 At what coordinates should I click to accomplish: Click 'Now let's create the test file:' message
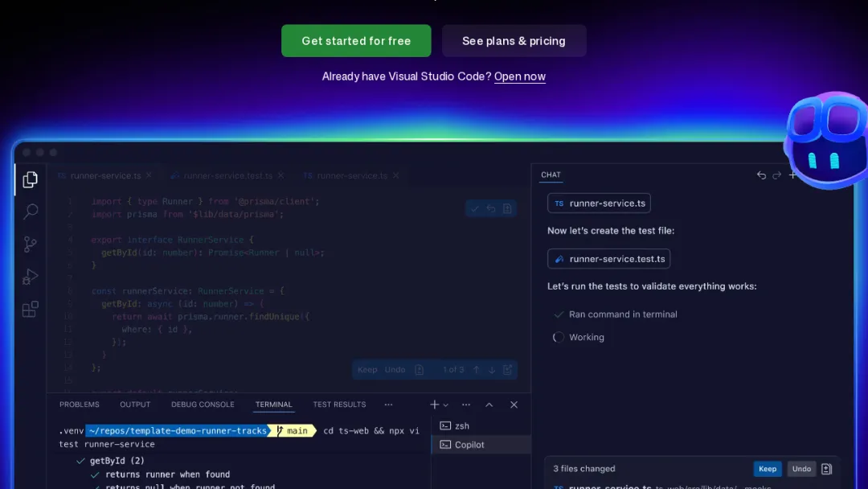[611, 231]
